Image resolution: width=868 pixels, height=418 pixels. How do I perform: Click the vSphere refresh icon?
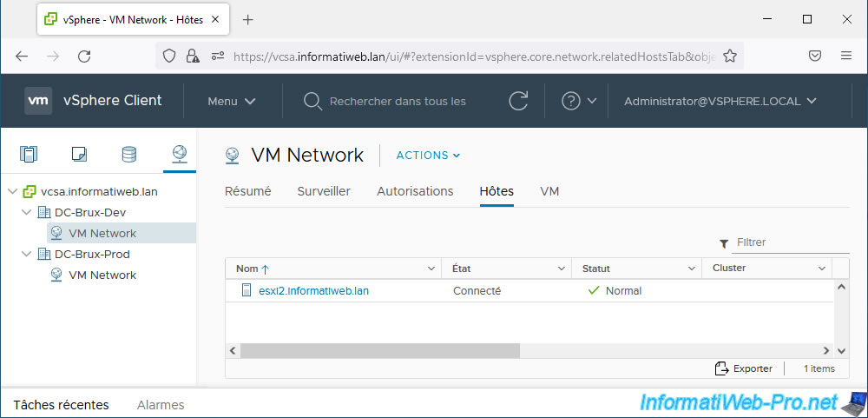(518, 101)
